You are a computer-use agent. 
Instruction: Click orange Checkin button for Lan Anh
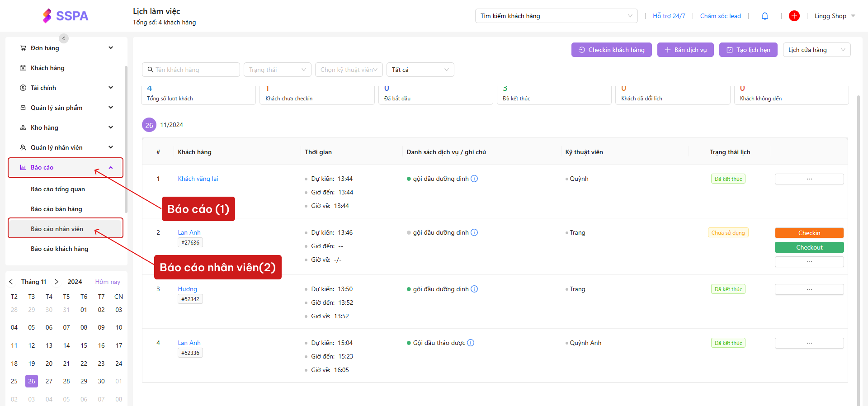pyautogui.click(x=809, y=233)
